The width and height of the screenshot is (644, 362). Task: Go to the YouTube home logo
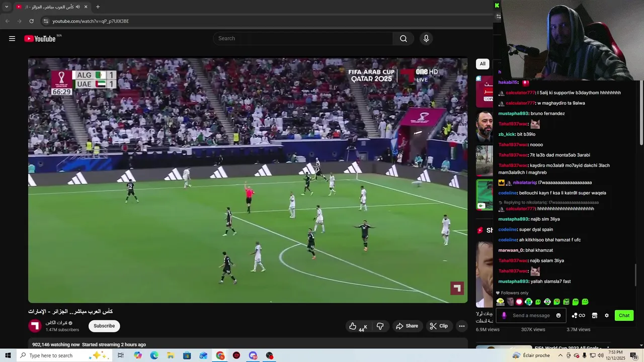coord(40,39)
